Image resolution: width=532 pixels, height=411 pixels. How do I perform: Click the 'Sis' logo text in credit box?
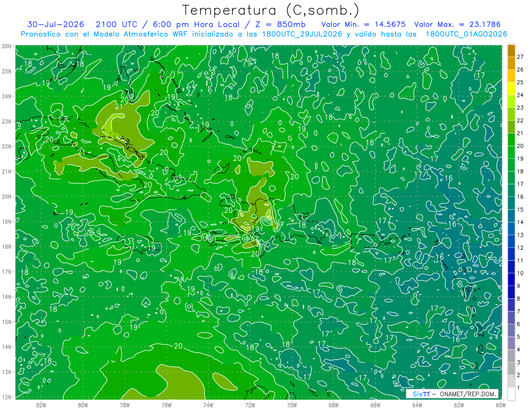click(x=417, y=394)
